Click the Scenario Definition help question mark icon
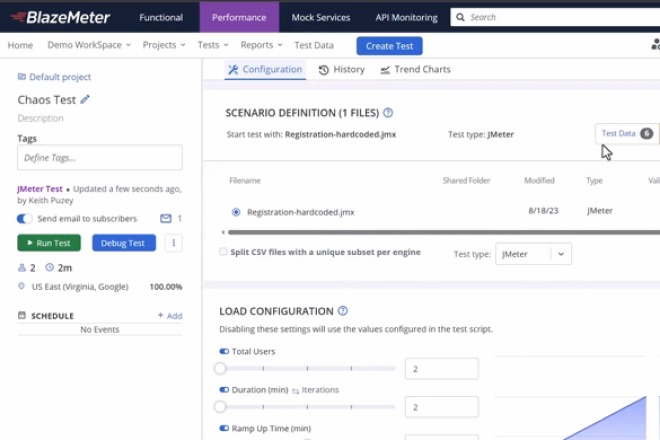 point(388,113)
